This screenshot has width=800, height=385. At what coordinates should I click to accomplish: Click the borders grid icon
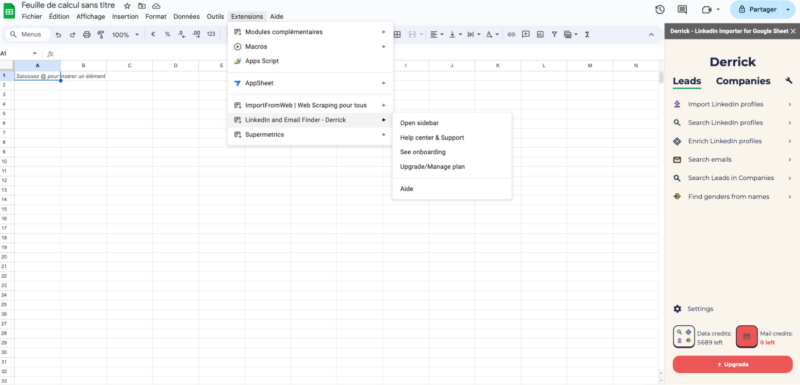[x=397, y=35]
